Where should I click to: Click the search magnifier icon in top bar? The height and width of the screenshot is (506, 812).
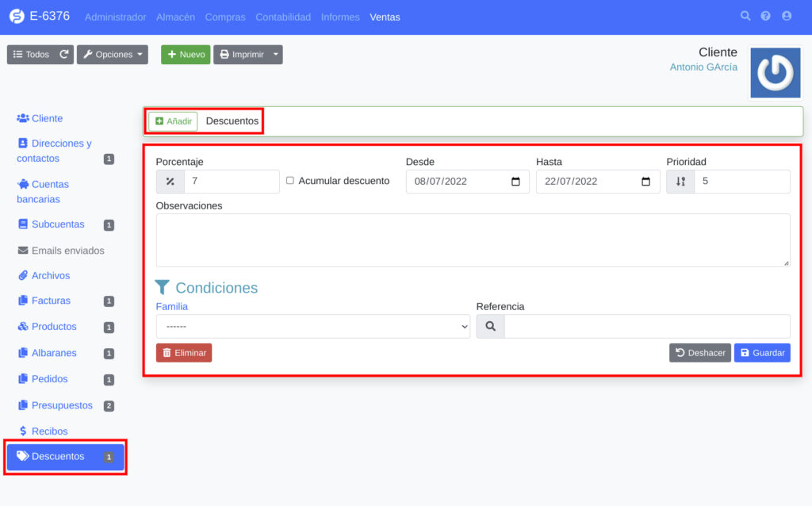pos(745,16)
